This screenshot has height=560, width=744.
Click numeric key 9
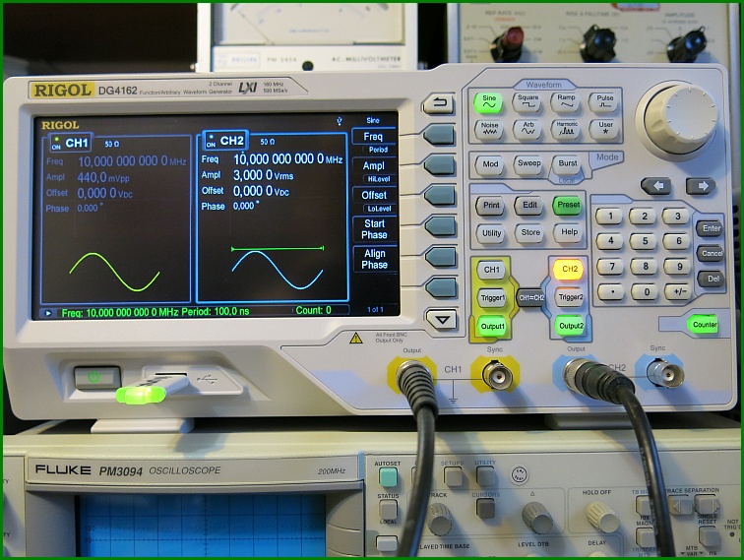(678, 267)
